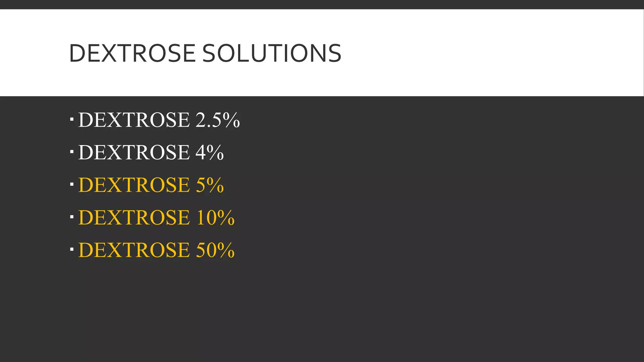644x362 pixels.
Task: Click the 10% value in fourth bullet
Action: click(x=215, y=217)
